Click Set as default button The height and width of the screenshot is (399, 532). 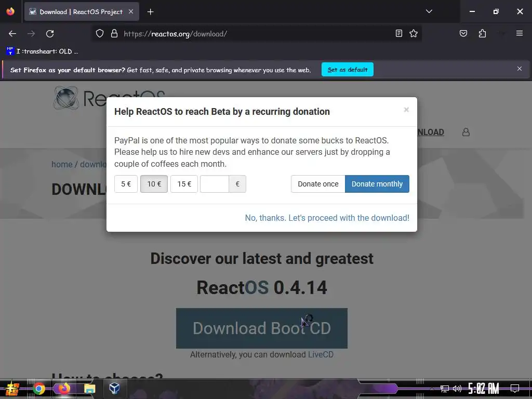click(x=348, y=70)
